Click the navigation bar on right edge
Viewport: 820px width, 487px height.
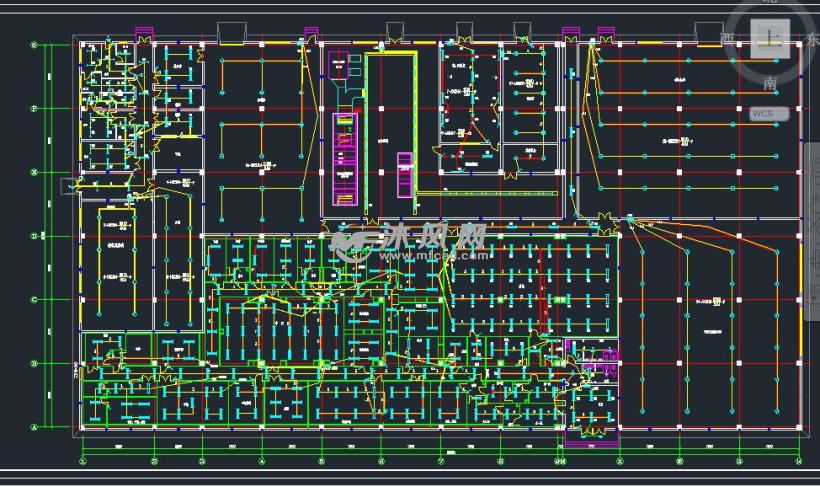pyautogui.click(x=812, y=230)
